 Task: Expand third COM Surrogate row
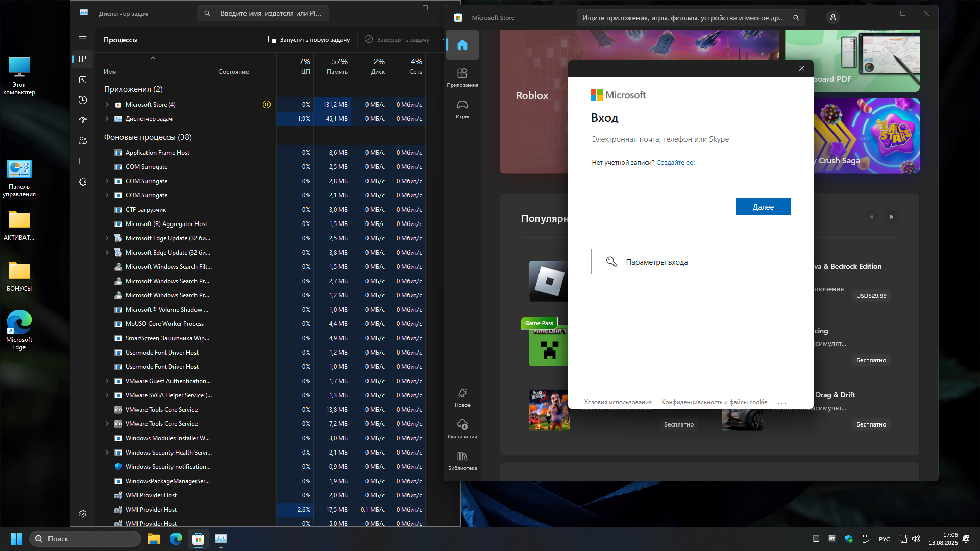107,195
